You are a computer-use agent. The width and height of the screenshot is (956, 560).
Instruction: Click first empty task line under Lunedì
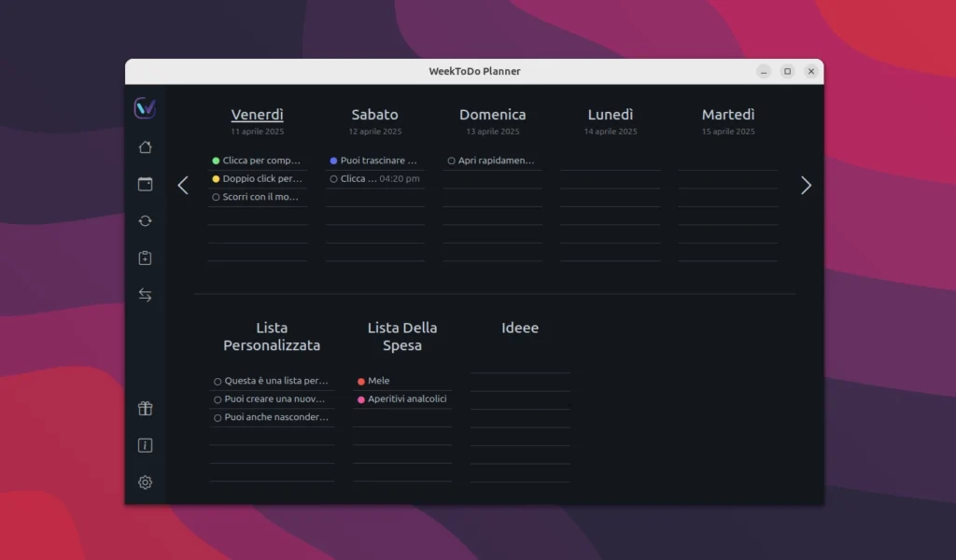pos(611,161)
